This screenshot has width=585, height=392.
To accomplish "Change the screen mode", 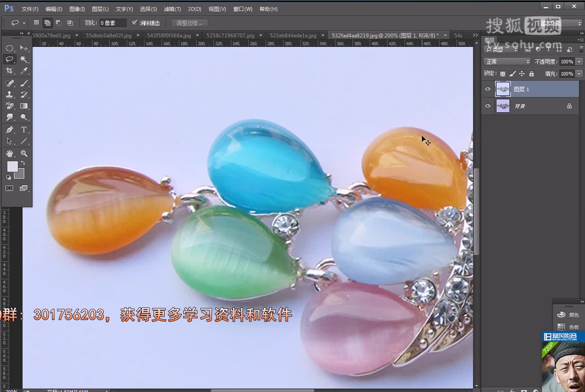I will (x=24, y=188).
